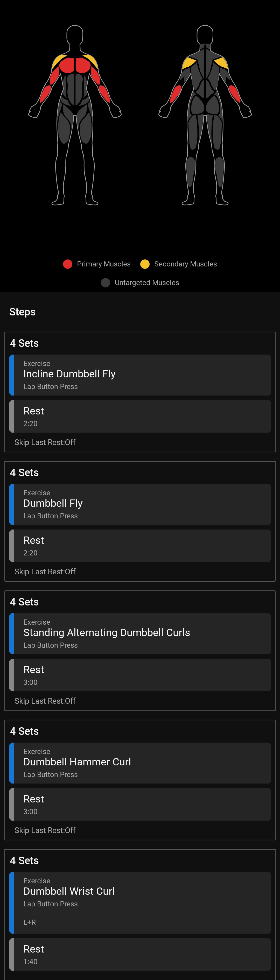
Task: Click the yellow Secondary Muscles legend dot
Action: click(145, 264)
